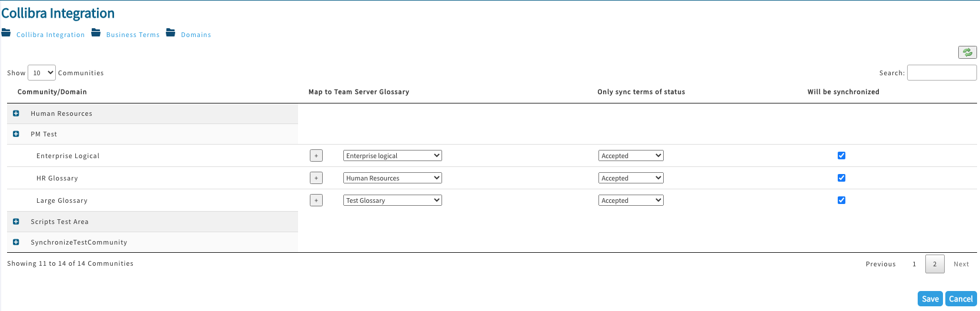Open the Show entries count dropdown
Image resolution: width=980 pixels, height=311 pixels.
(x=42, y=73)
